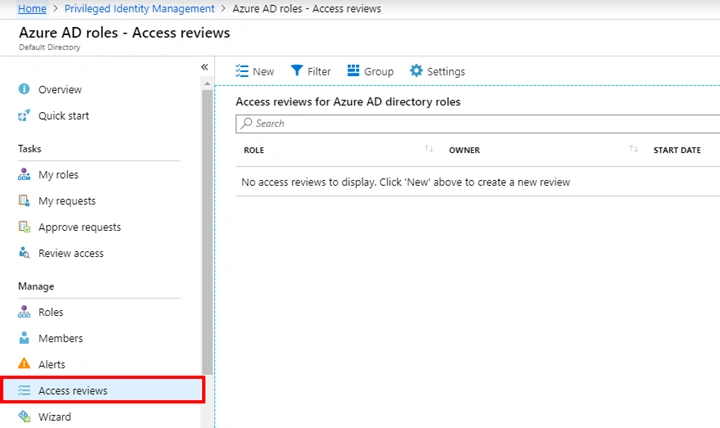This screenshot has height=428, width=720.
Task: Click the 'Access reviews for Azure AD directory roles' heading
Action: 348,101
